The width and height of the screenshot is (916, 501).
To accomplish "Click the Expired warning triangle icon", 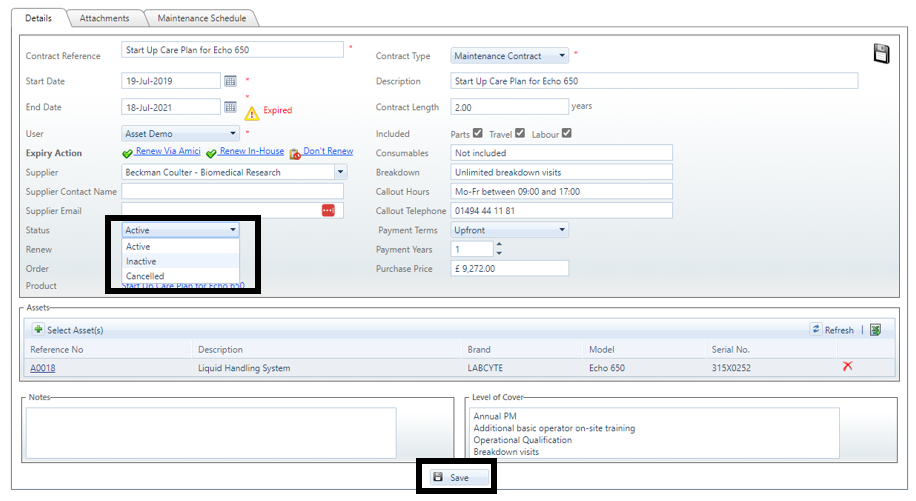I will (x=251, y=113).
